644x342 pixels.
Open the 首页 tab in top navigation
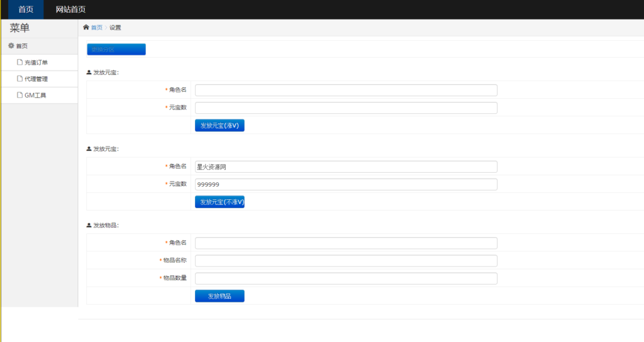pos(26,9)
